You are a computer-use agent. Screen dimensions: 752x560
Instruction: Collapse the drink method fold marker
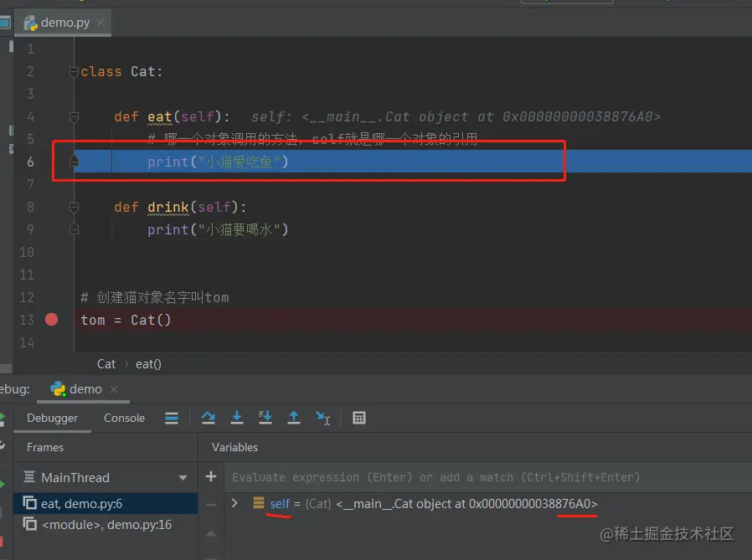click(x=74, y=207)
